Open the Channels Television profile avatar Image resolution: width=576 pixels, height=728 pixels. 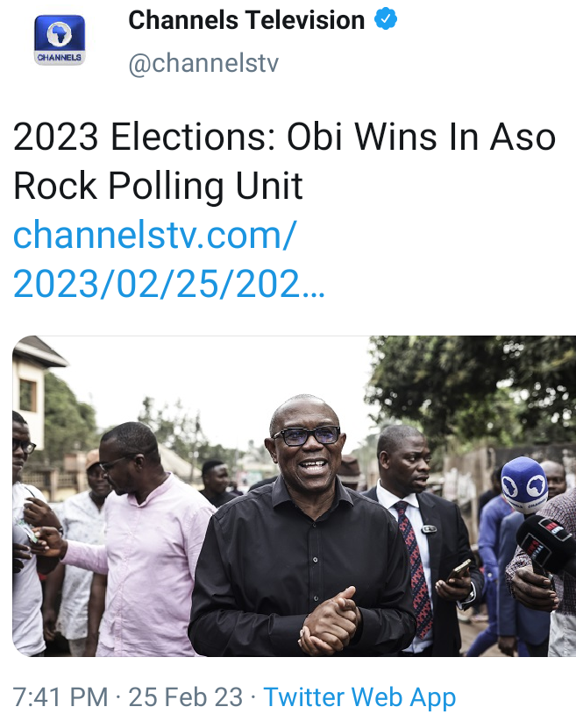(x=60, y=39)
